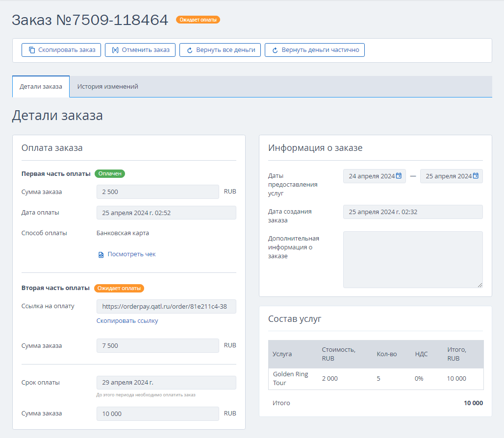This screenshot has width=504, height=438.
Task: Refund all money with Вернуть все деньги
Action: tap(220, 50)
